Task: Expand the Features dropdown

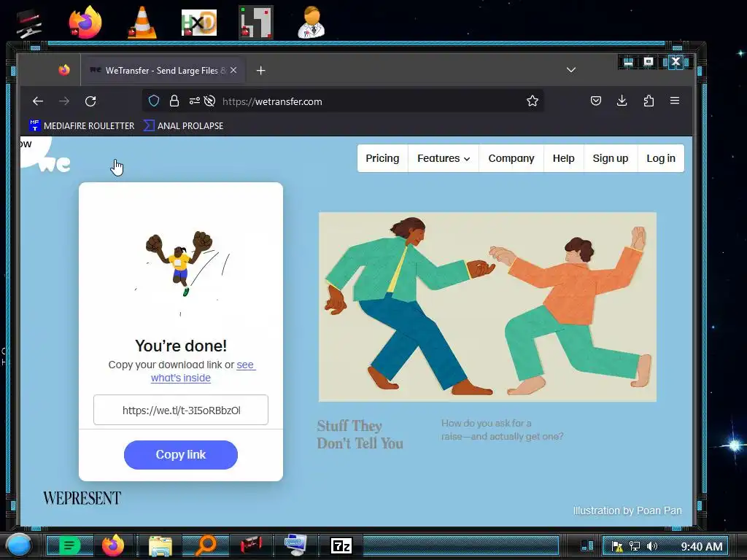Action: point(444,158)
